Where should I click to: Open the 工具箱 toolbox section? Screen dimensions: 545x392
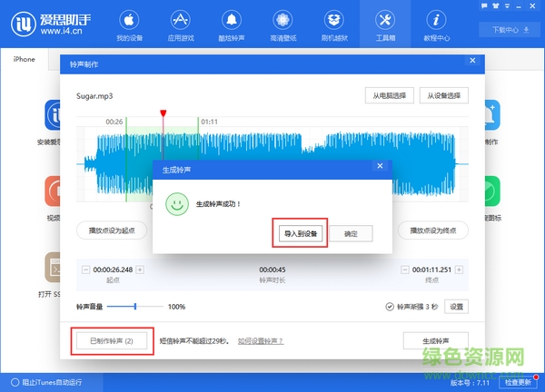coord(387,25)
